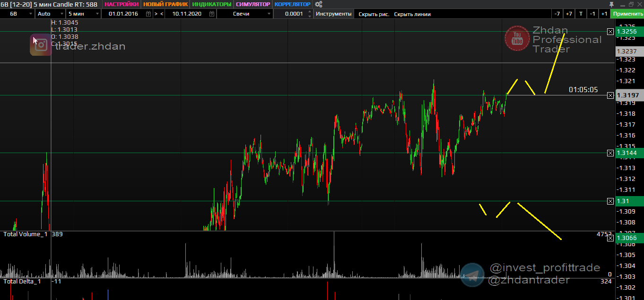Open the Инструменты panel button
The height and width of the screenshot is (300, 644).
click(x=334, y=14)
